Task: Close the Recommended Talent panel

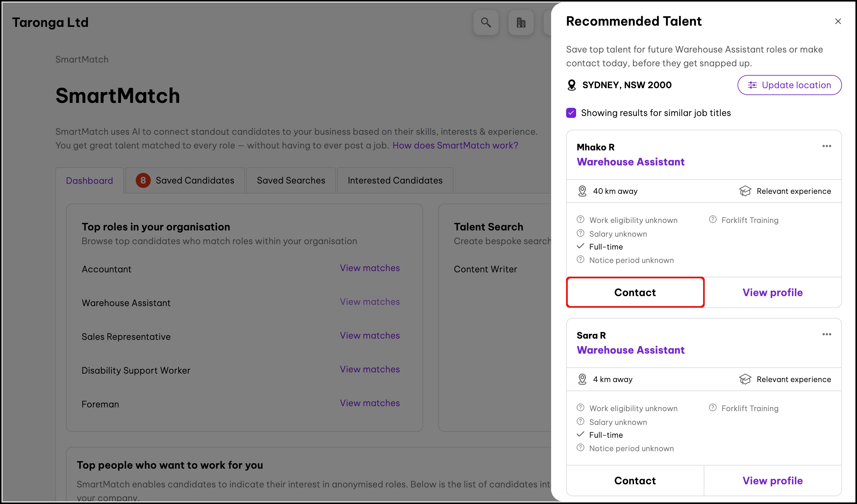Action: pos(838,21)
